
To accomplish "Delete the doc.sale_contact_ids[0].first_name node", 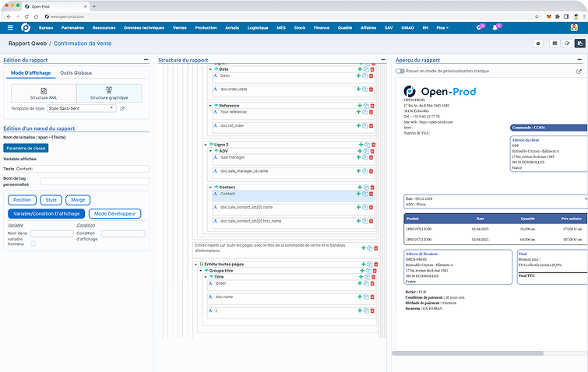I will coord(371,221).
